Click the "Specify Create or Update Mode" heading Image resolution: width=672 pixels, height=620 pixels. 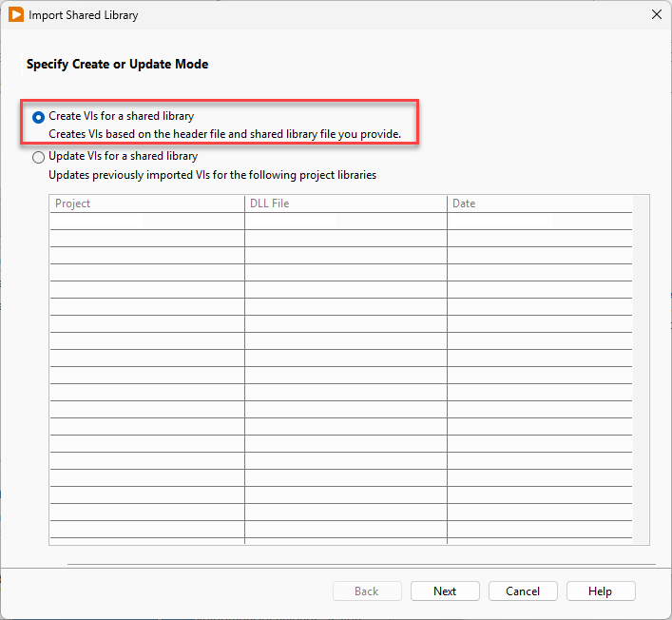click(x=117, y=65)
